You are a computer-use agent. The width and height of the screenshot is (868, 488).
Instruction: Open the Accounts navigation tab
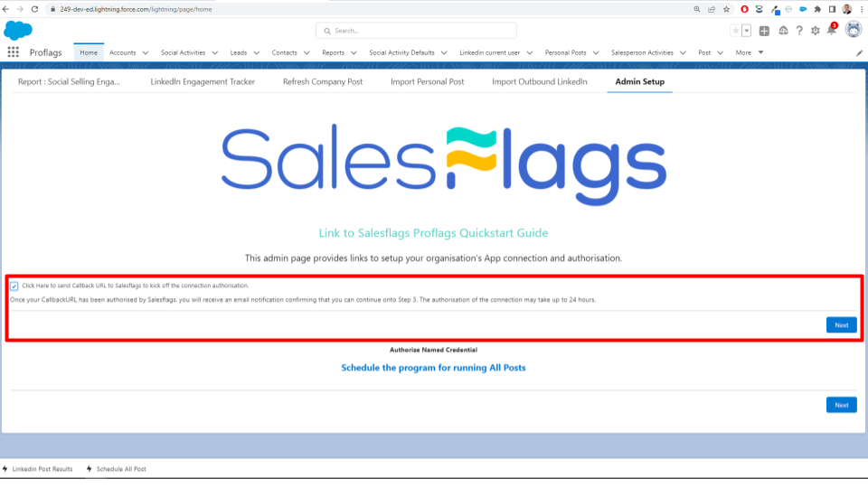[x=122, y=52]
